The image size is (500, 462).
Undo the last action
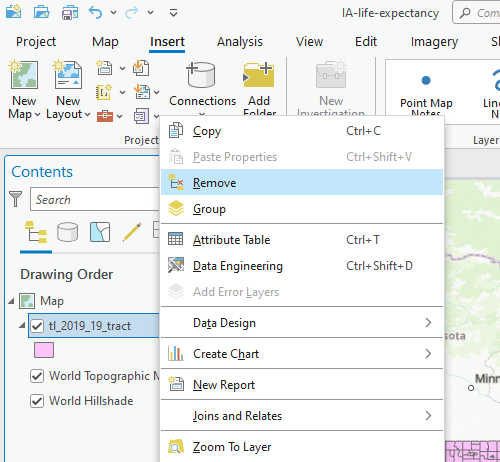point(95,13)
